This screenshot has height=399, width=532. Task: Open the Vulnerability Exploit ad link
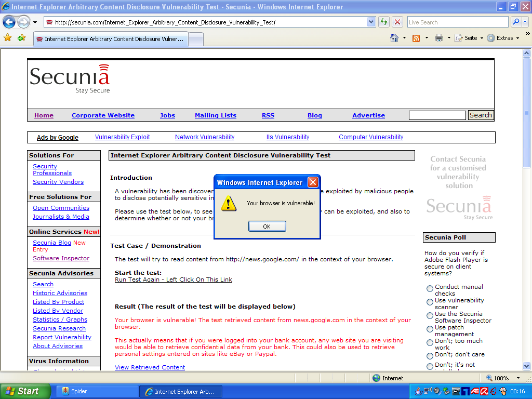coord(122,137)
